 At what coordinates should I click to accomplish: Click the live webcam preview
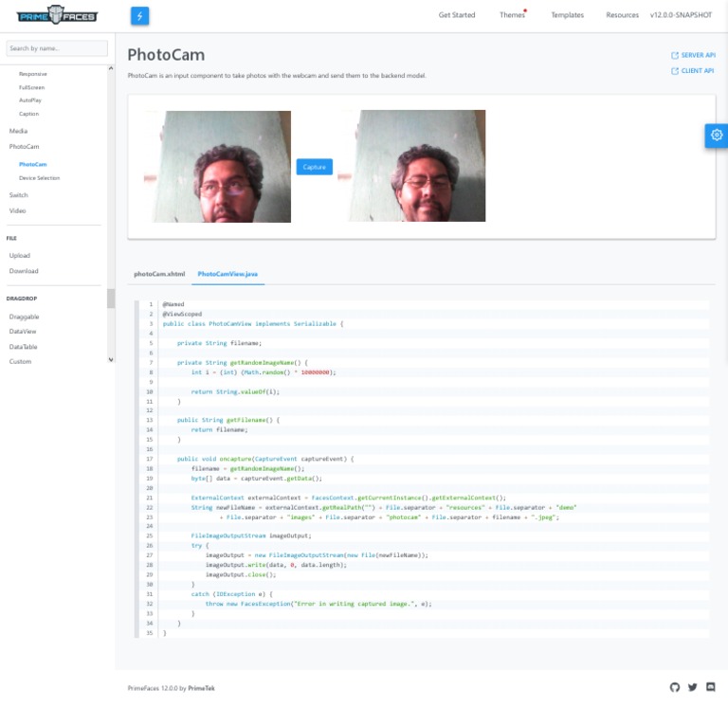(x=218, y=167)
